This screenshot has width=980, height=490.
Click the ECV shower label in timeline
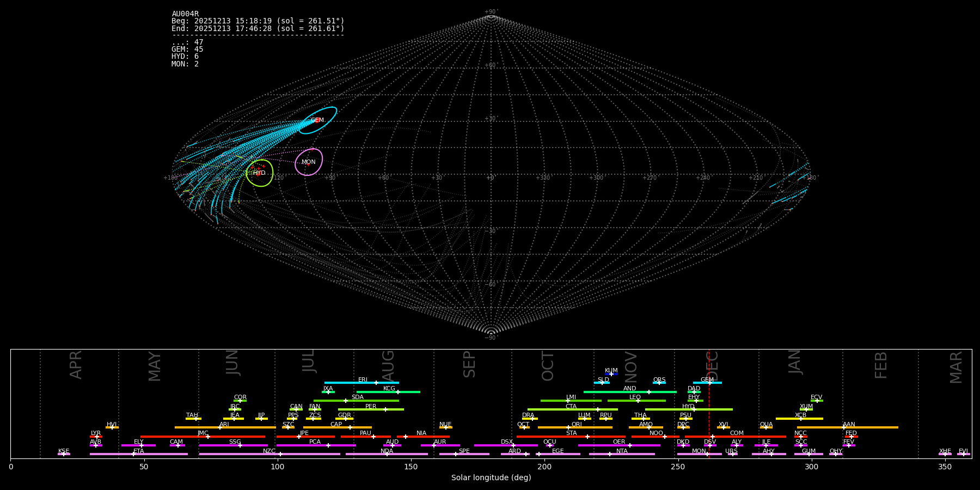tap(816, 397)
